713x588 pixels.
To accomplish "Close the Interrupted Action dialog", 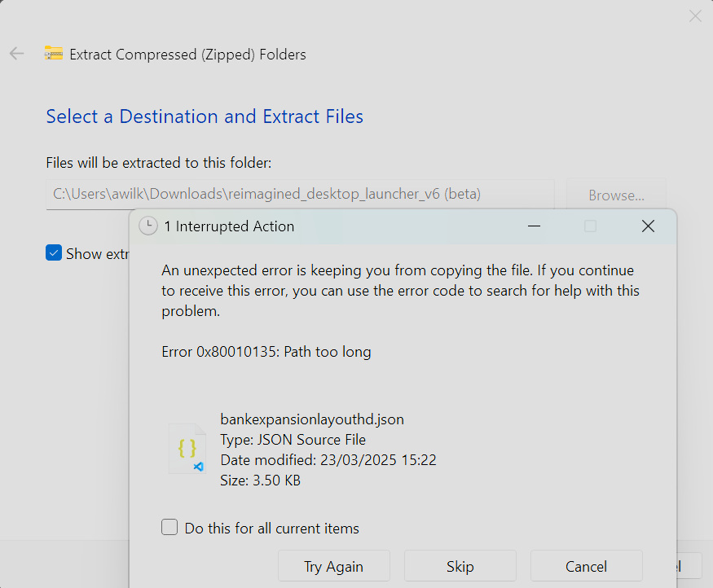I will pyautogui.click(x=648, y=226).
